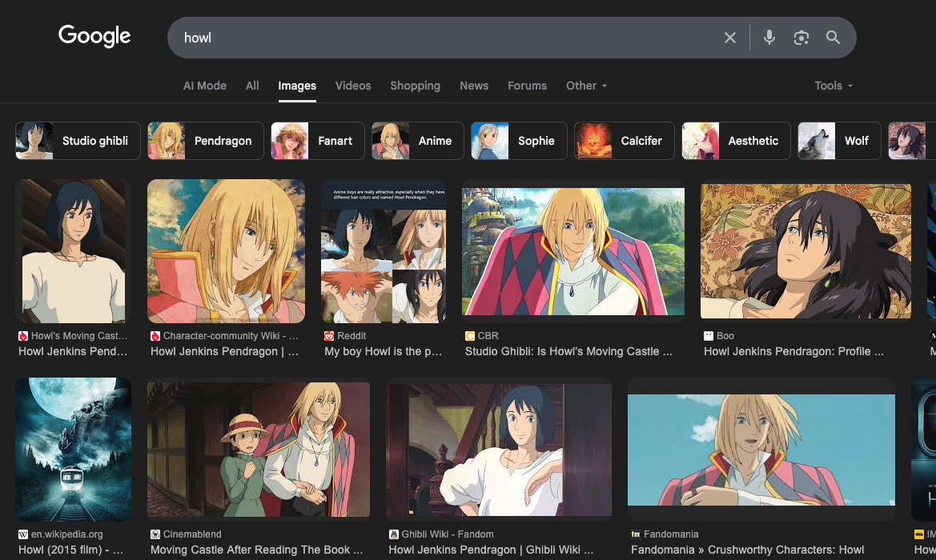Open Character-community Wiki blond Howl thumbnail
Screen dimensions: 936x560
(227, 251)
